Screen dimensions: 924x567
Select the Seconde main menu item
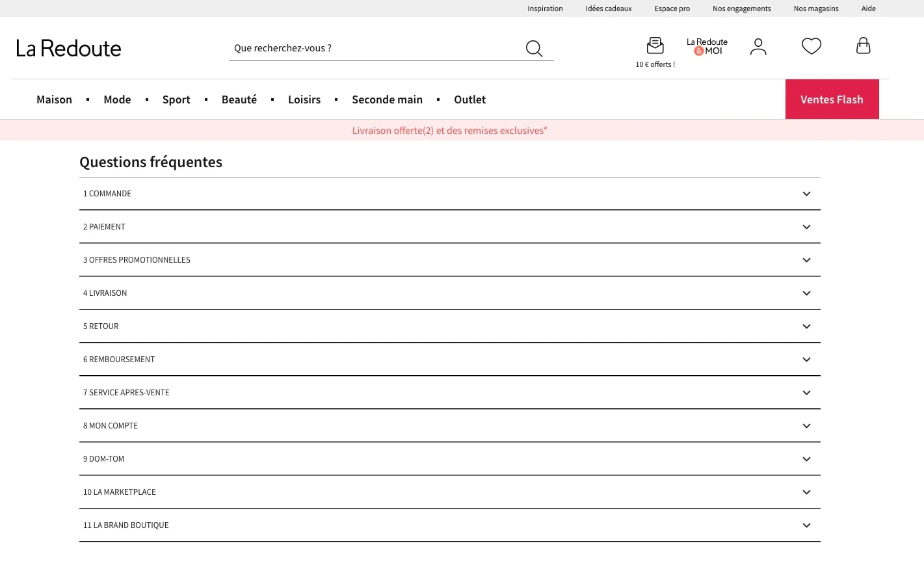[387, 99]
